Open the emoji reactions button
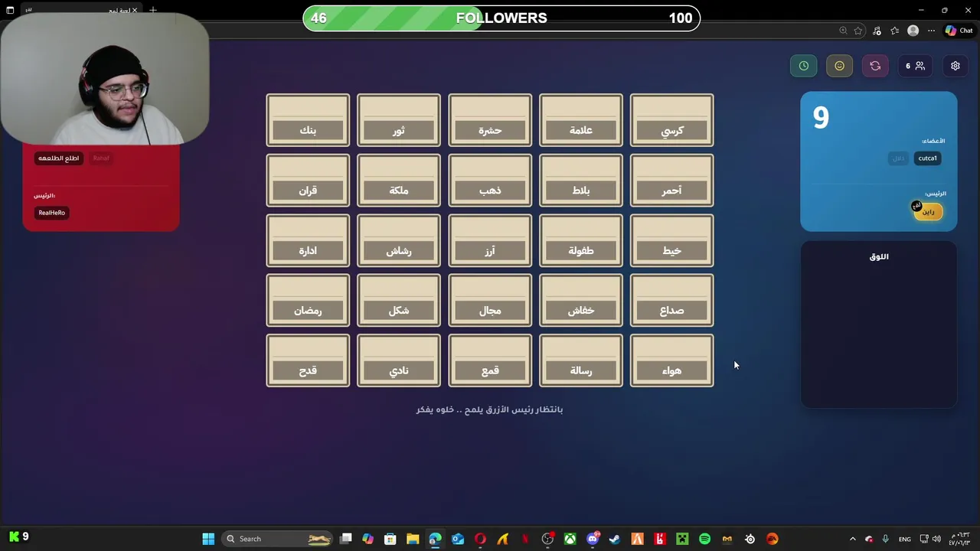980x551 pixels. (839, 66)
